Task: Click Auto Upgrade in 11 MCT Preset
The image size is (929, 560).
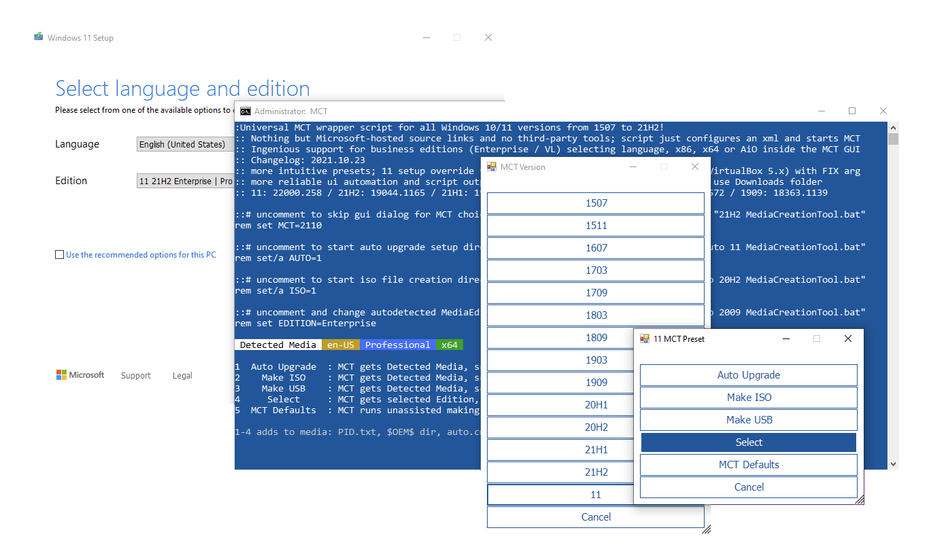Action: (x=748, y=374)
